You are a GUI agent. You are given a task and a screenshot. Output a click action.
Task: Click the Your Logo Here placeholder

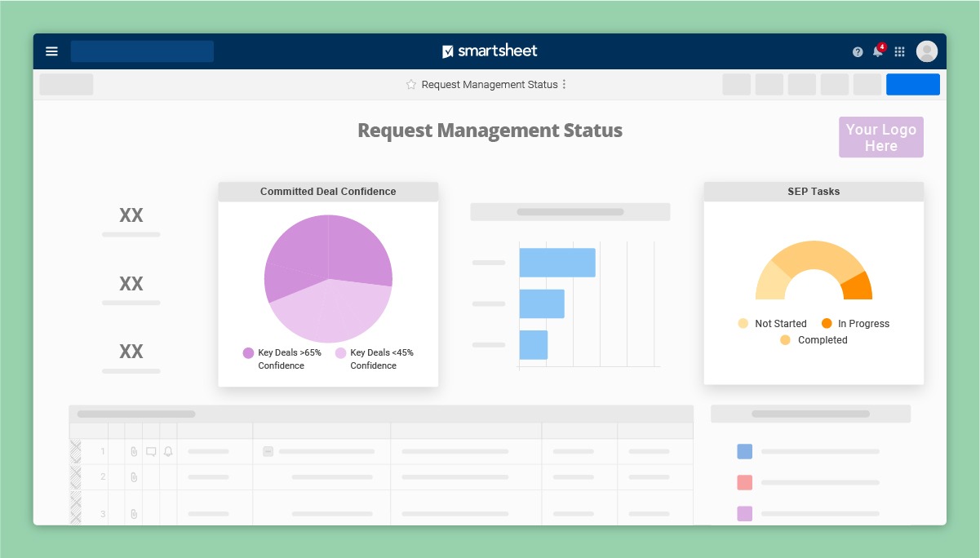point(880,137)
